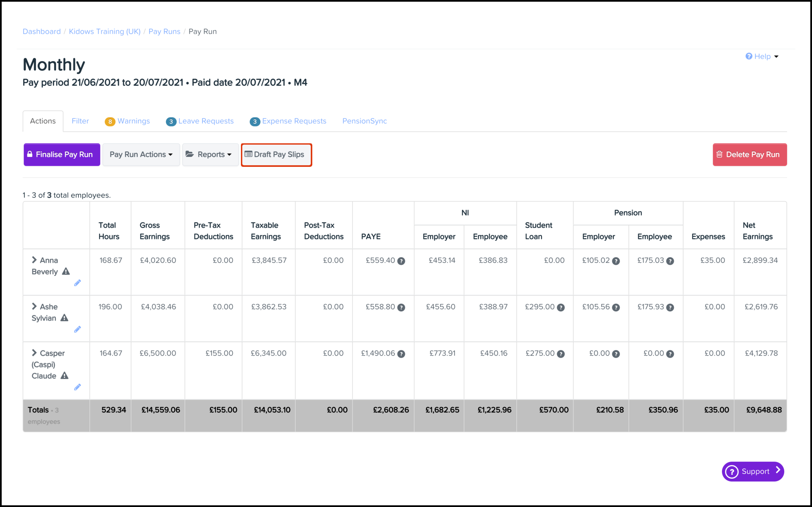This screenshot has width=812, height=507.
Task: Expand Casper (Caspi) Claude's row
Action: [x=34, y=353]
